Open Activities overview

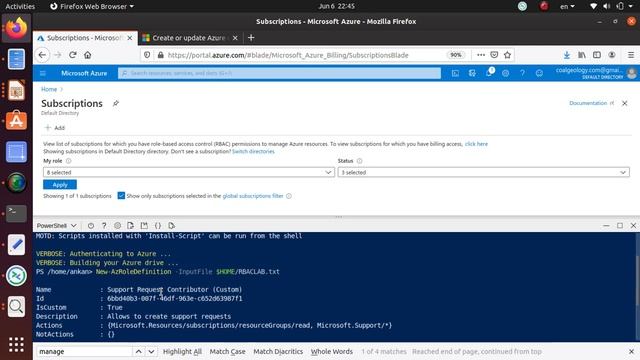click(20, 6)
